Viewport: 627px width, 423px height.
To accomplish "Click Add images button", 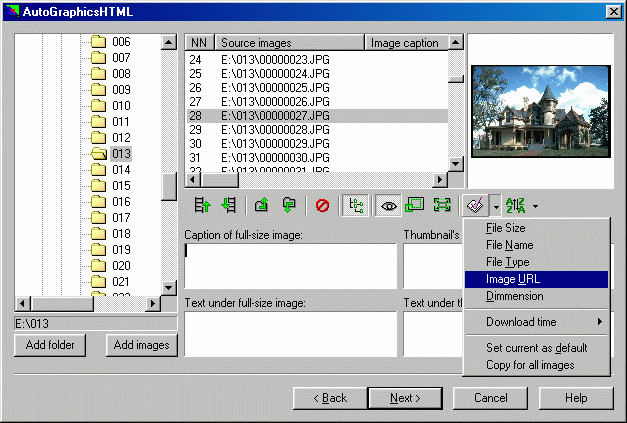I will (142, 345).
